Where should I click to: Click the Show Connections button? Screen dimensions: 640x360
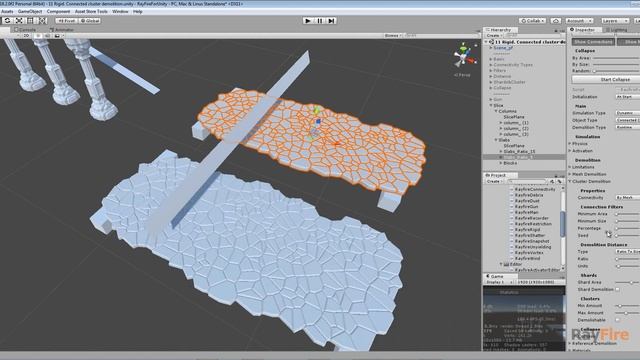(593, 42)
